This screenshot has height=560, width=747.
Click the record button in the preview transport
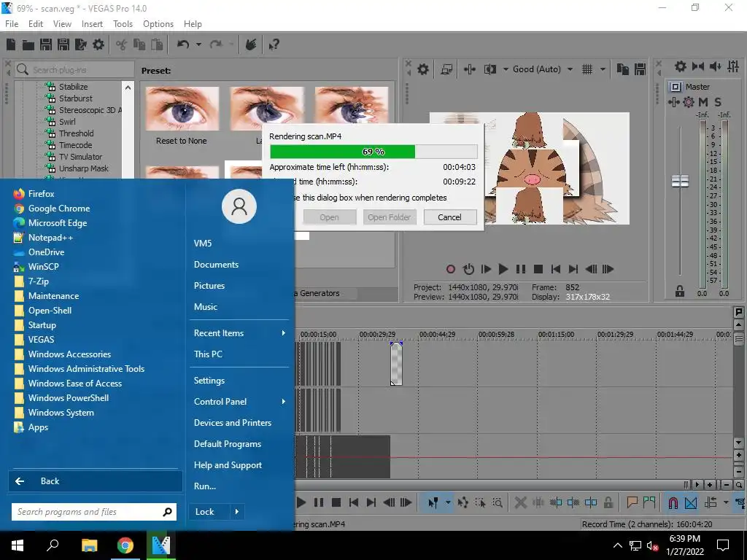coord(450,269)
